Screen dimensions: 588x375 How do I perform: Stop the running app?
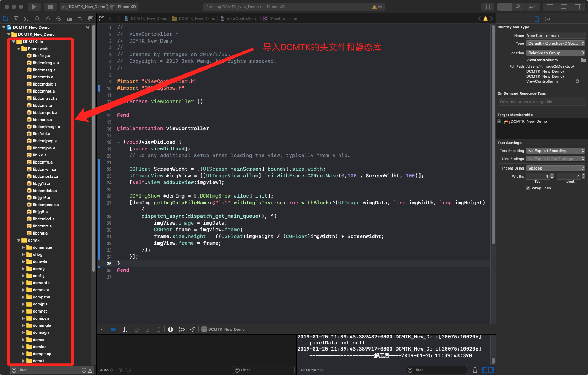[50, 7]
